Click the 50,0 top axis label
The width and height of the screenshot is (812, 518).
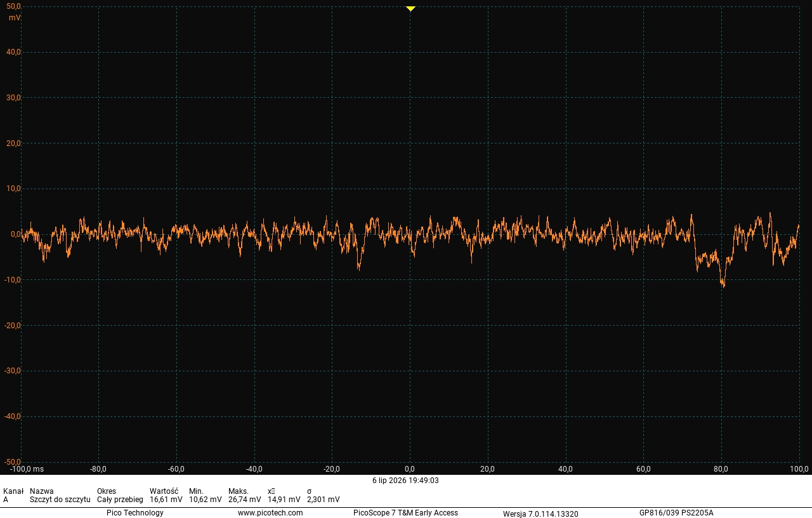coord(13,6)
